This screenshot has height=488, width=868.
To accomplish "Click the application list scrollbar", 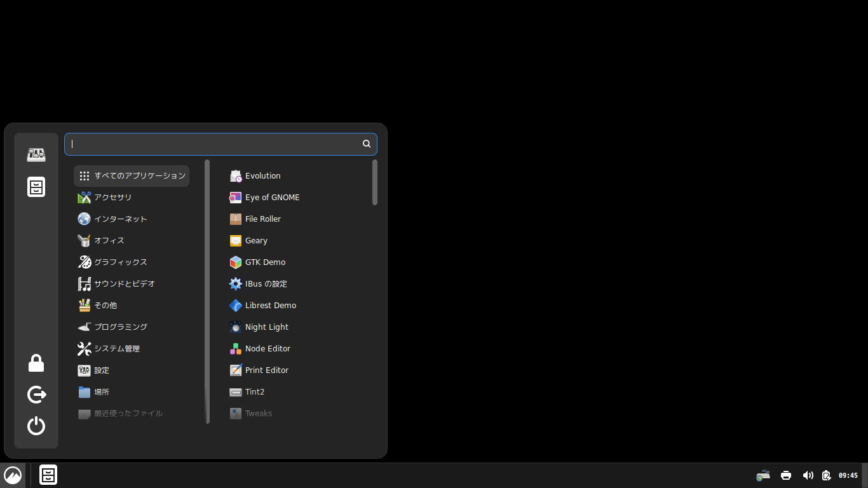I will (x=375, y=182).
